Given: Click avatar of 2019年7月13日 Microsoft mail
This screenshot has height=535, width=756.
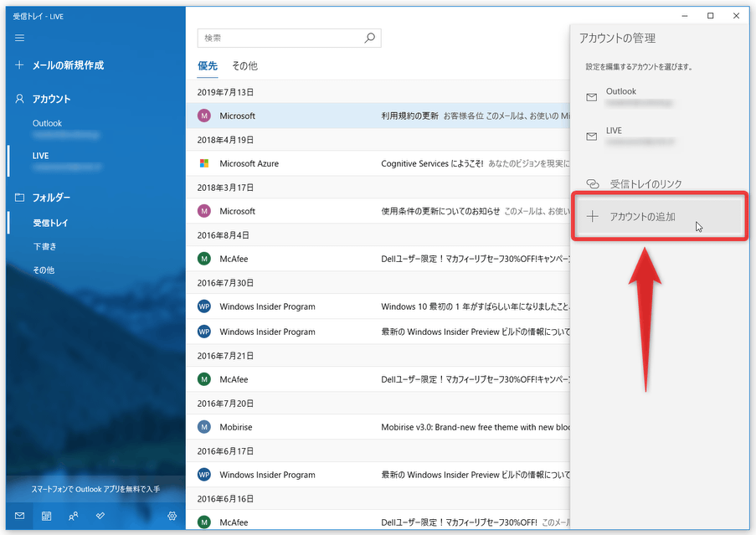Looking at the screenshot, I should coord(204,116).
